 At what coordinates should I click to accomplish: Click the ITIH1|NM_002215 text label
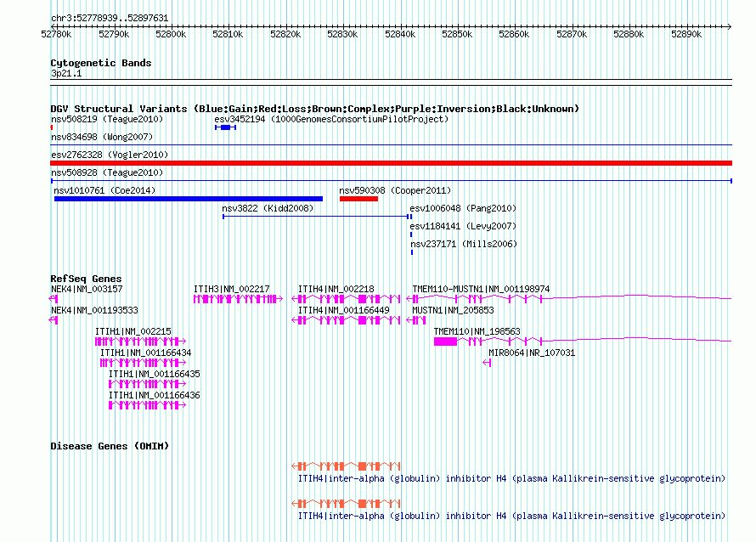click(x=133, y=331)
